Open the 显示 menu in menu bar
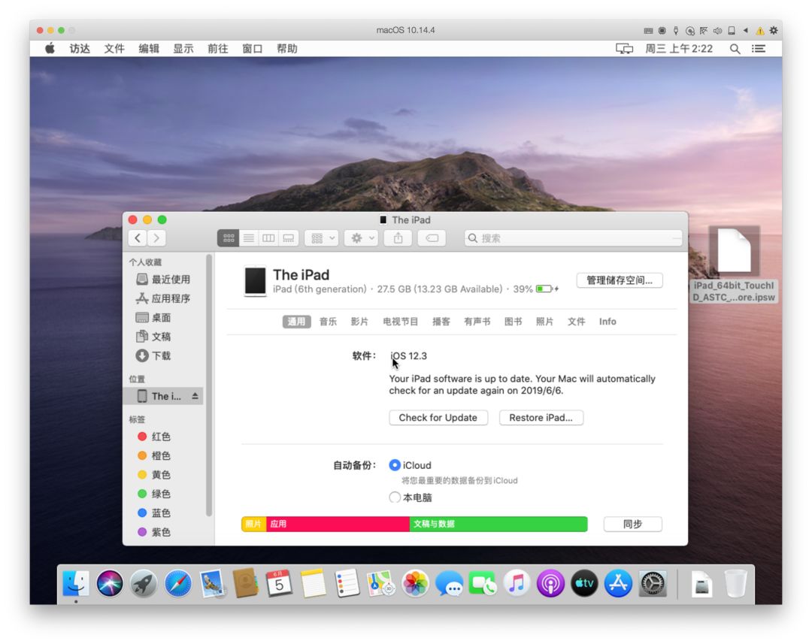This screenshot has height=644, width=812. click(x=183, y=48)
